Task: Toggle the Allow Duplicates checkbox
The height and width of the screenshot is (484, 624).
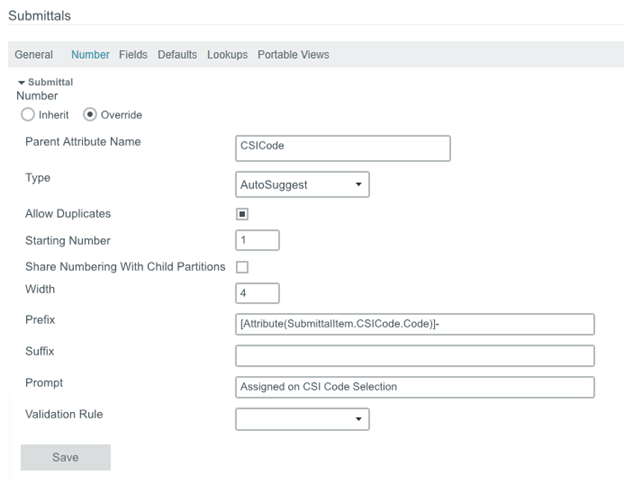Action: coord(242,214)
